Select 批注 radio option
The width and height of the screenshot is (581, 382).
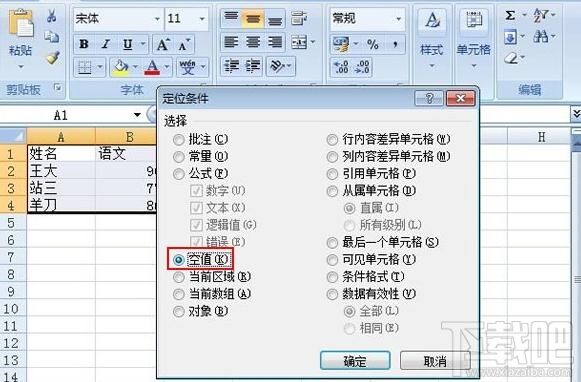coord(179,140)
